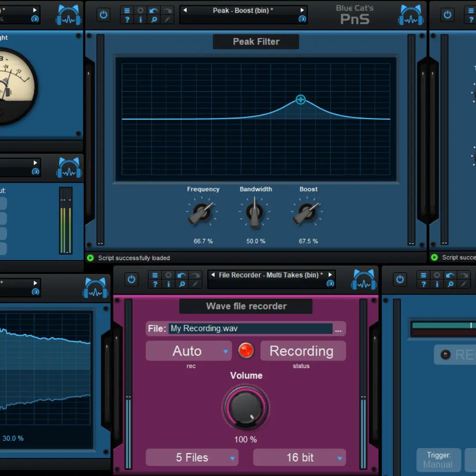This screenshot has width=476, height=476.
Task: Click redo arrow in REC plugin window
Action: (464, 275)
